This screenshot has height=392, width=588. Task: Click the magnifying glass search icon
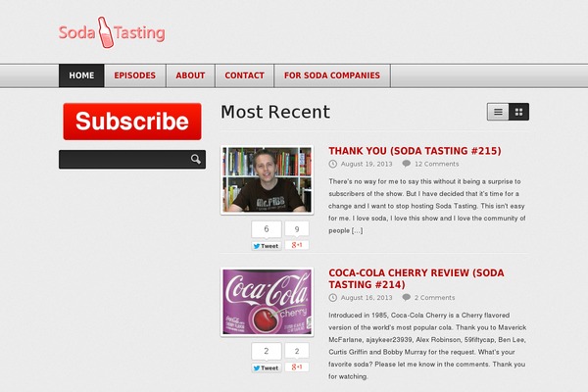(x=196, y=160)
